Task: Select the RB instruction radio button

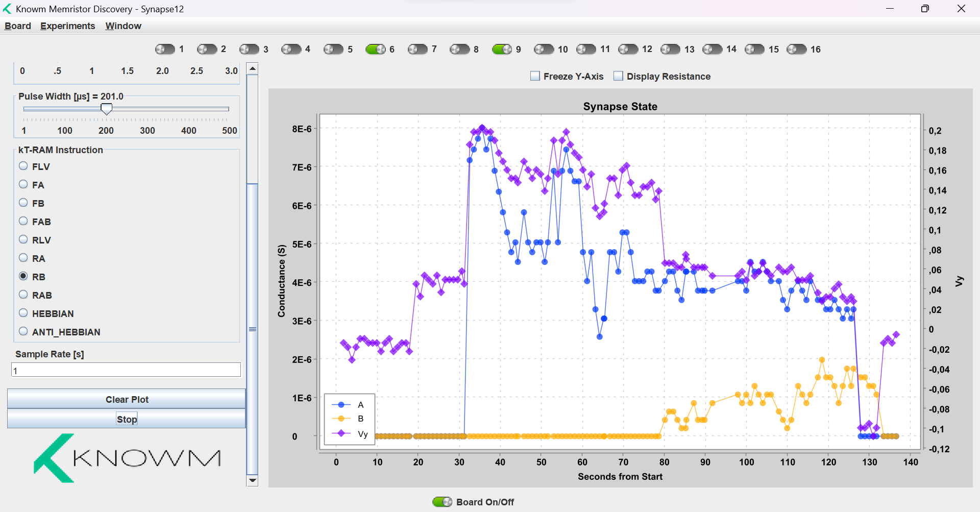Action: coord(23,276)
